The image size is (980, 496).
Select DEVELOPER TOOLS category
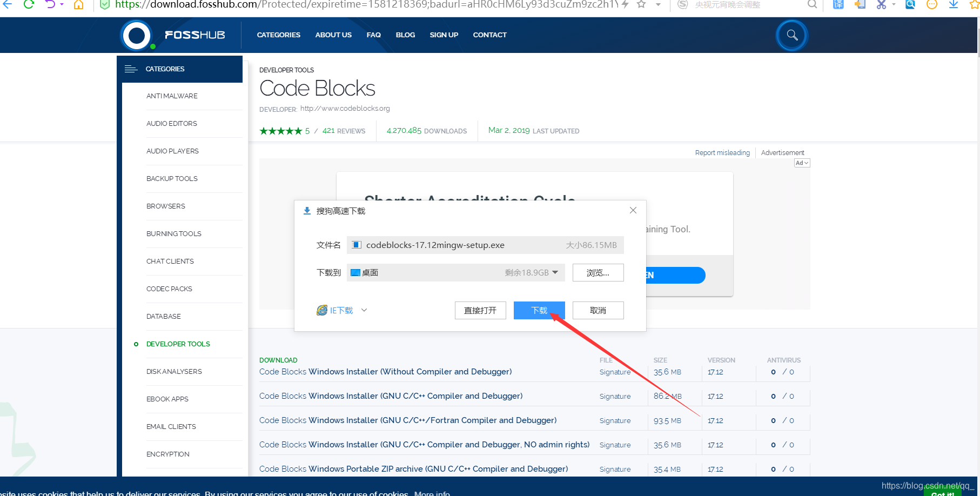[x=178, y=344]
